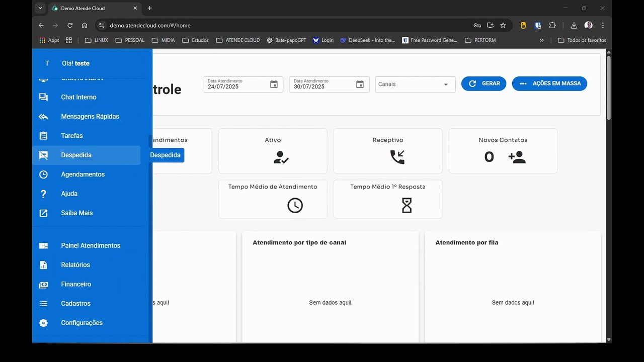Open the tab search dropdown arrow
Screen dimensions: 644x362
40,8
